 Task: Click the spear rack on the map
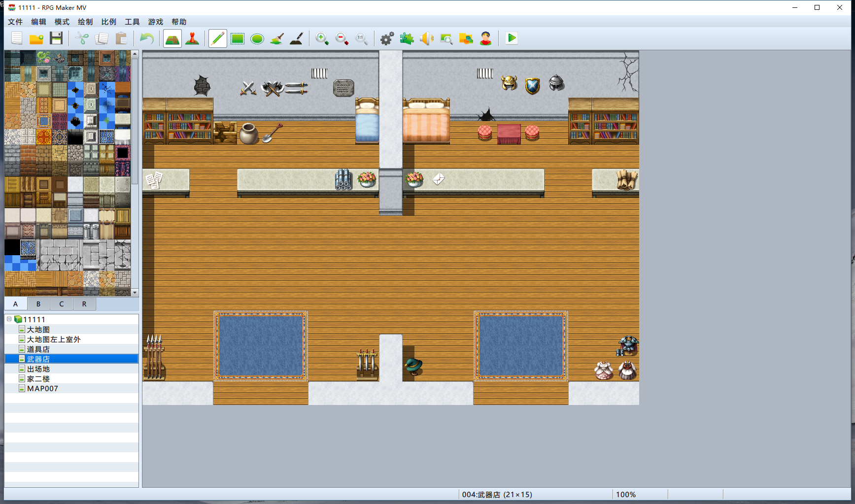pos(154,357)
